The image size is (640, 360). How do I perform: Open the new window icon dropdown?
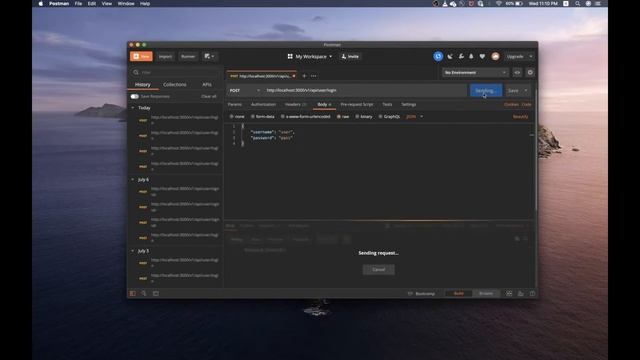coord(209,56)
